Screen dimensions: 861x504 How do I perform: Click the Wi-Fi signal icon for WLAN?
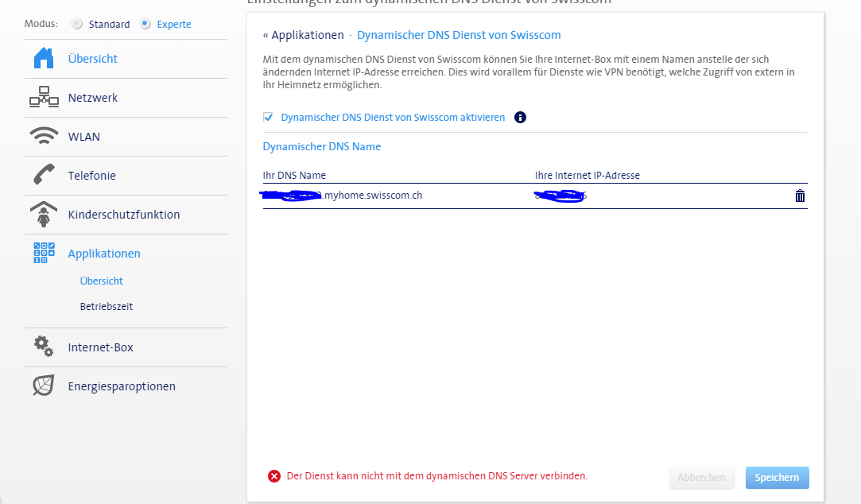(44, 137)
